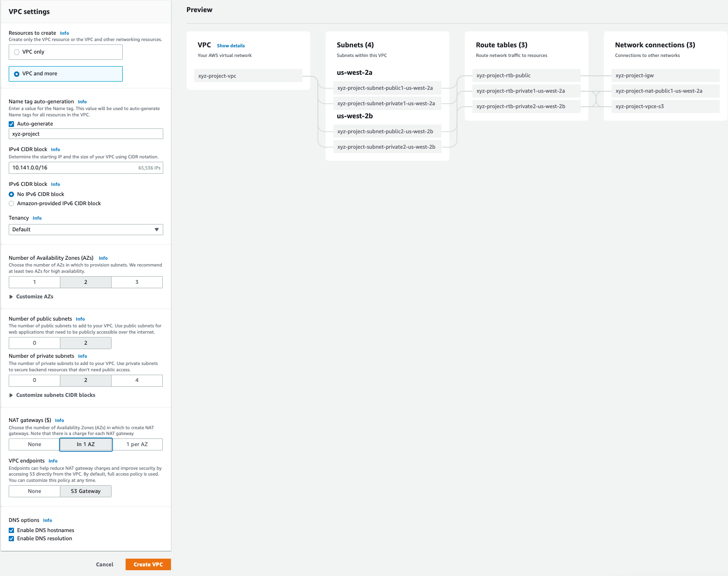Set public subnets count to 0
The width and height of the screenshot is (728, 576).
pyautogui.click(x=34, y=343)
